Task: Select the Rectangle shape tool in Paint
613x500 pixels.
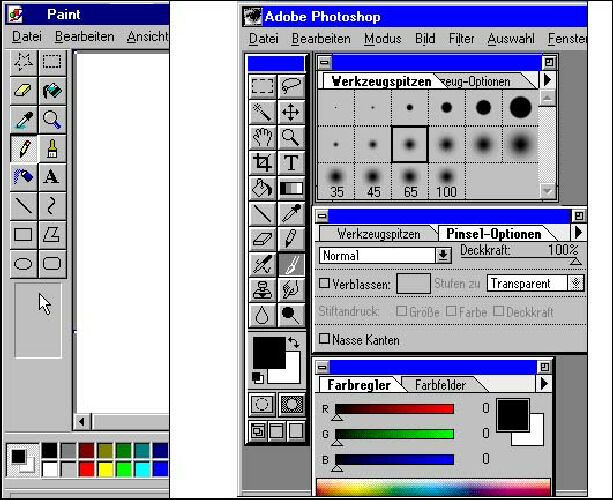Action: point(24,235)
